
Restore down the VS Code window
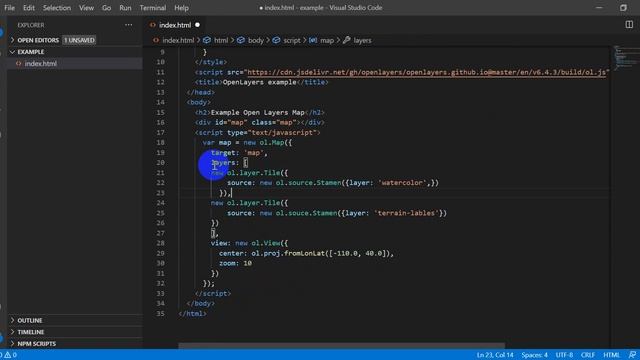(623, 8)
